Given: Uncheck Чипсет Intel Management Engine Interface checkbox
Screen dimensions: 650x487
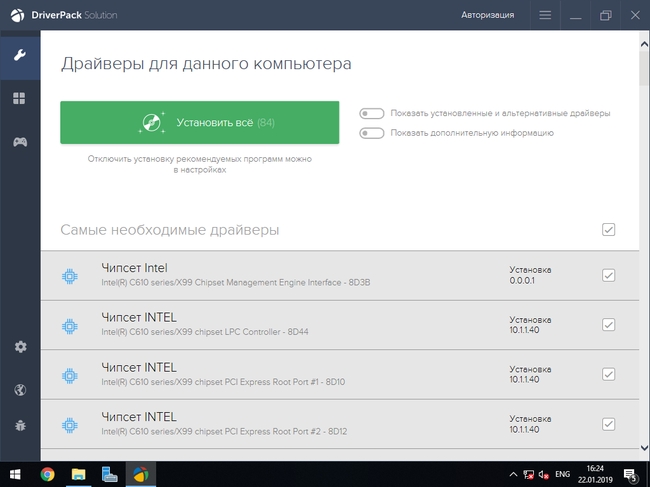Looking at the screenshot, I should pos(608,275).
